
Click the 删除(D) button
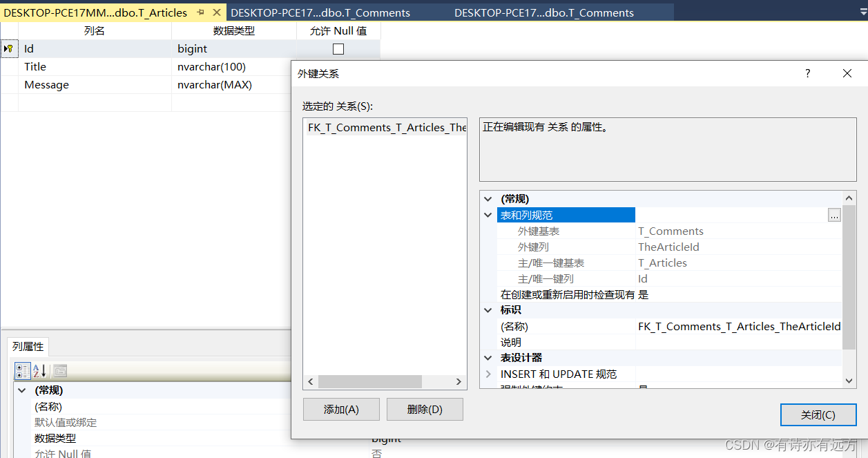pos(425,409)
